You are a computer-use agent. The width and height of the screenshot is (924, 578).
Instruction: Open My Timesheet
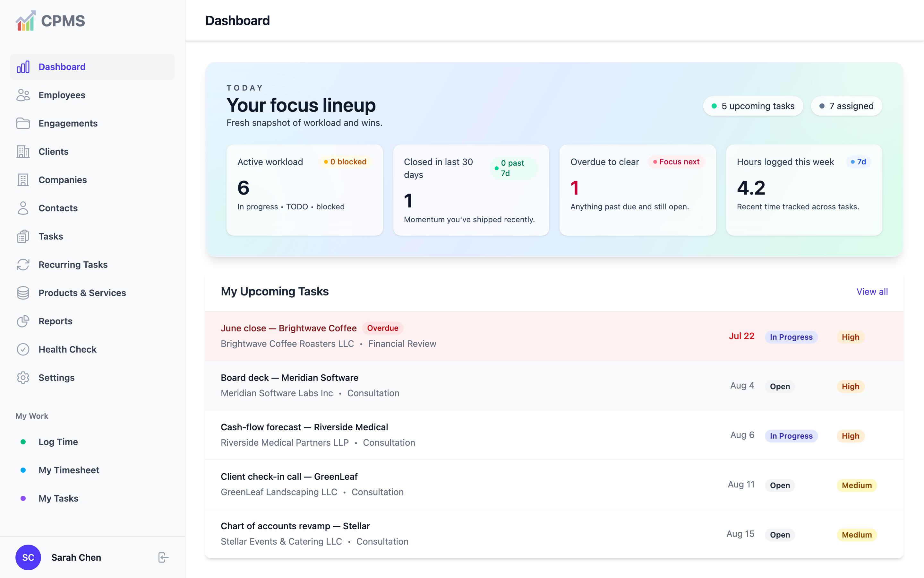coord(92,470)
